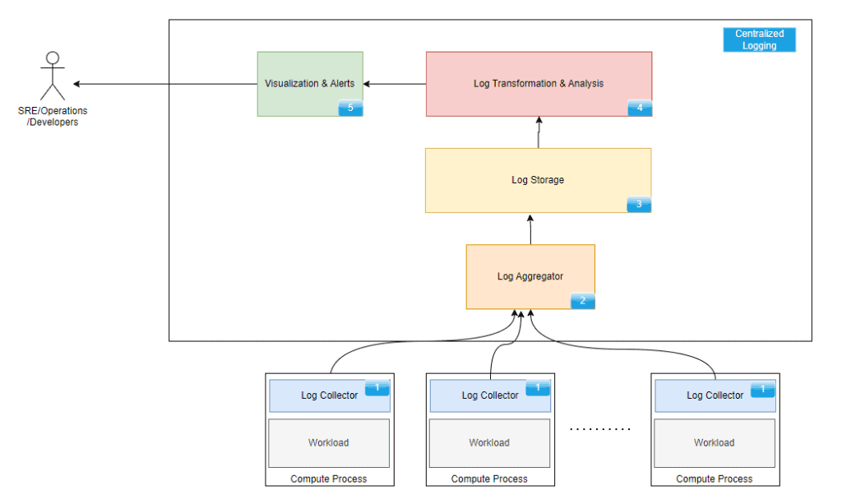This screenshot has width=842, height=504.
Task: Click the blue Centralized Logging label
Action: (759, 40)
